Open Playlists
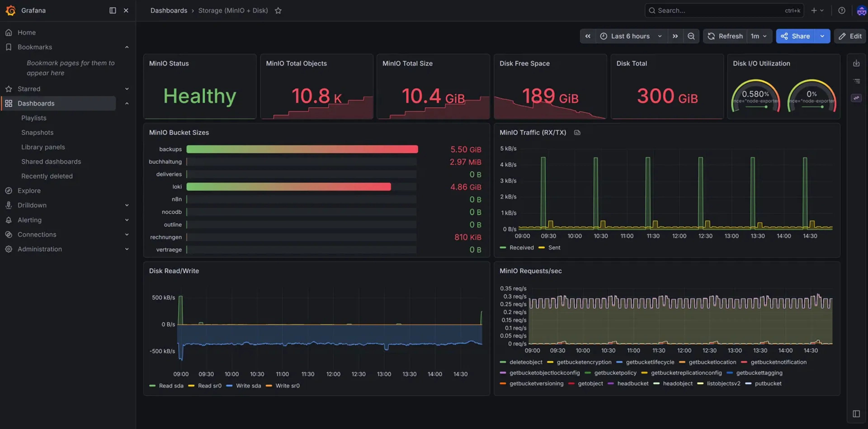The image size is (868, 429). 34,118
